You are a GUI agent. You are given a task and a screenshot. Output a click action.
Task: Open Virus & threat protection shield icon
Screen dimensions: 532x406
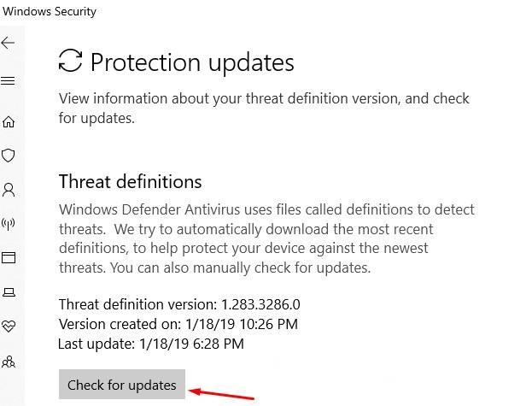(9, 155)
